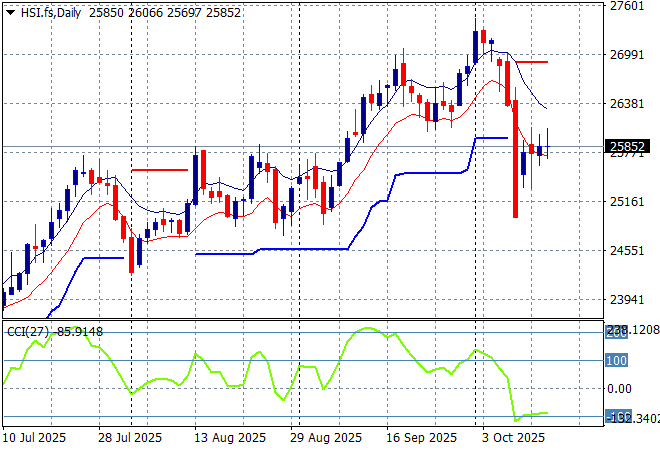Click the current price label 25852
The height and width of the screenshot is (450, 660).
(x=627, y=146)
